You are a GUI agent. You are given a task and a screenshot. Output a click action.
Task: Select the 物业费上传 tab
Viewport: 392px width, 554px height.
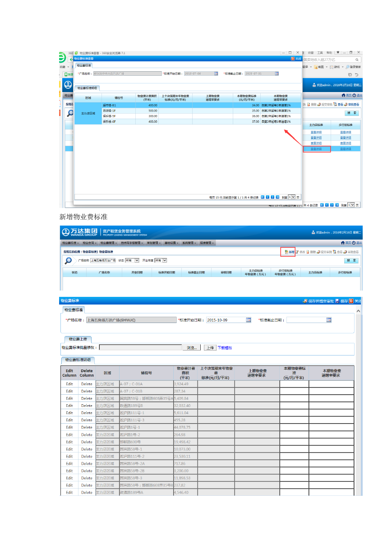coord(78,339)
